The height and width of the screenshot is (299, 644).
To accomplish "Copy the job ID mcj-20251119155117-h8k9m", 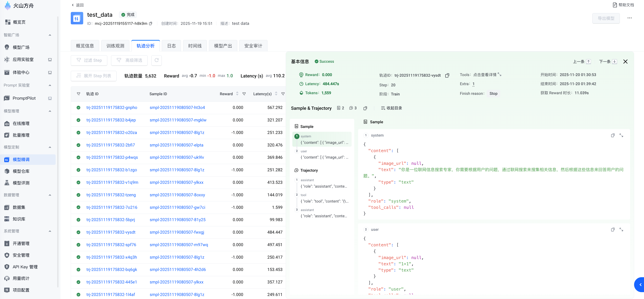I will pyautogui.click(x=150, y=24).
